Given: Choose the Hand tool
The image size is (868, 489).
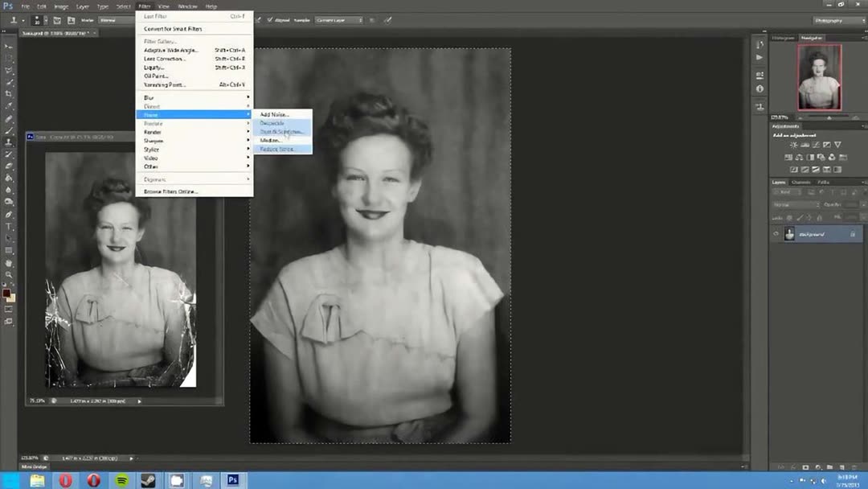Looking at the screenshot, I should pyautogui.click(x=10, y=263).
